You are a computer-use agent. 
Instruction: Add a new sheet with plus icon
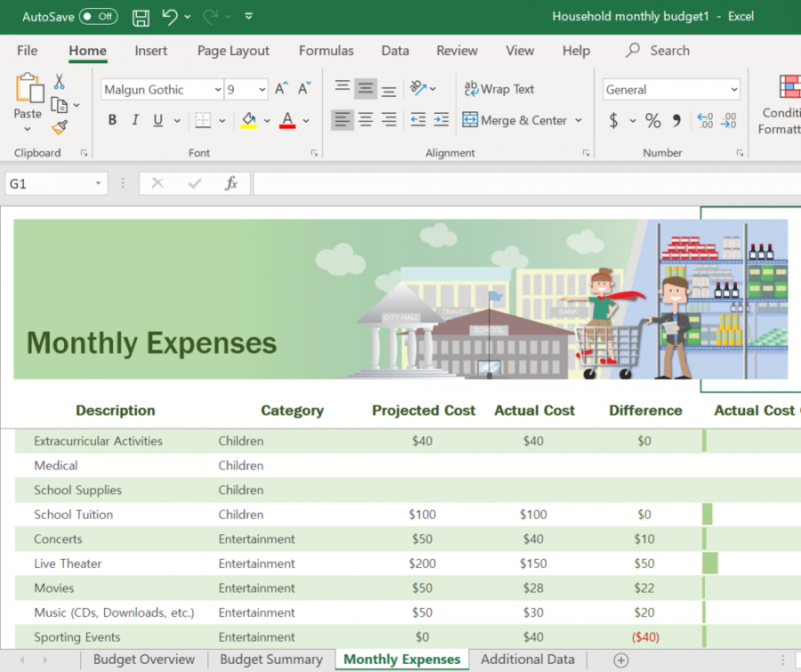click(x=621, y=660)
